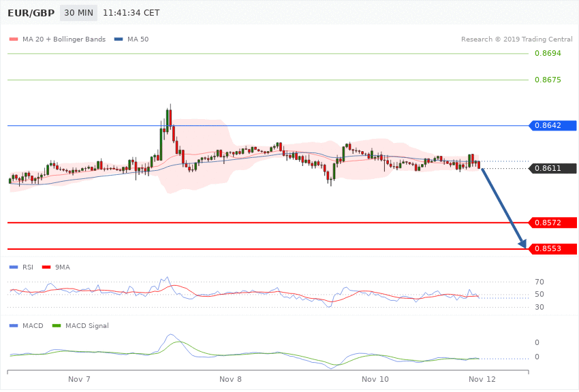Image resolution: width=579 pixels, height=392 pixels.
Task: Click the 9MA legend label
Action: [x=63, y=267]
